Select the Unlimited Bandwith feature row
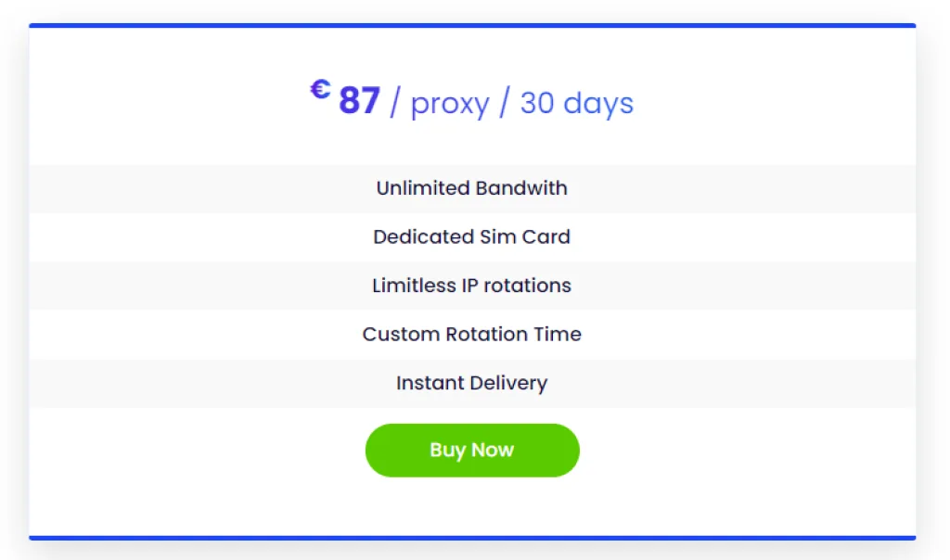Viewport: 950px width, 560px height. click(x=472, y=188)
